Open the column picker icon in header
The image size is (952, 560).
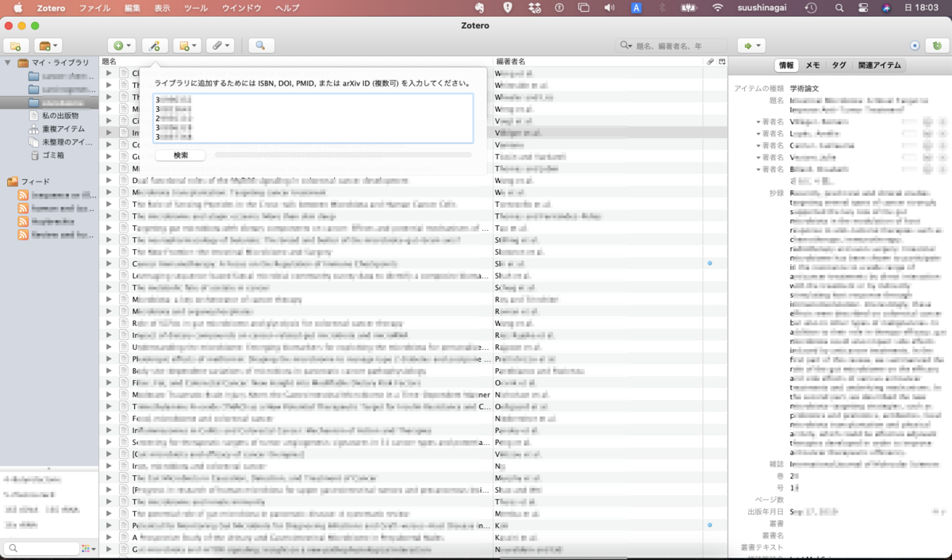coord(722,61)
